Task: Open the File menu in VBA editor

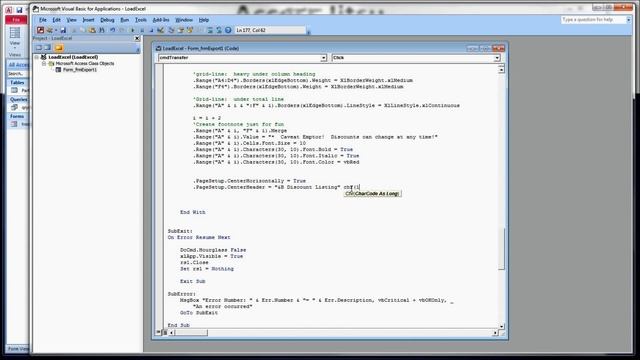Action: [42, 20]
